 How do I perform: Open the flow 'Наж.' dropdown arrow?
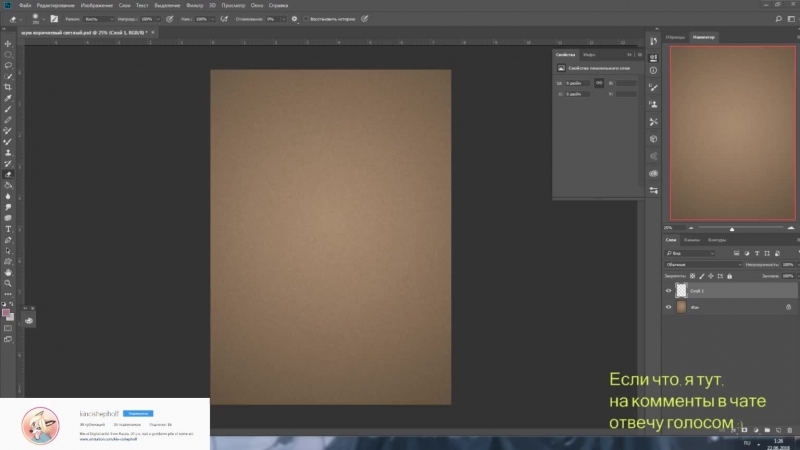(212, 19)
